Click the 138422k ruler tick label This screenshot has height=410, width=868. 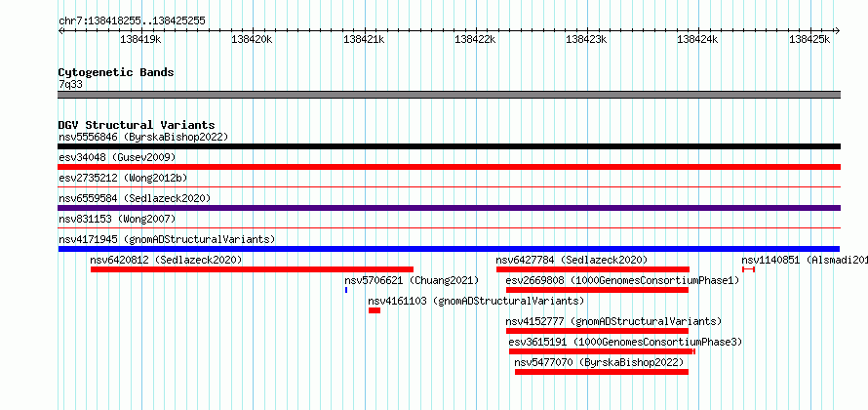475,39
